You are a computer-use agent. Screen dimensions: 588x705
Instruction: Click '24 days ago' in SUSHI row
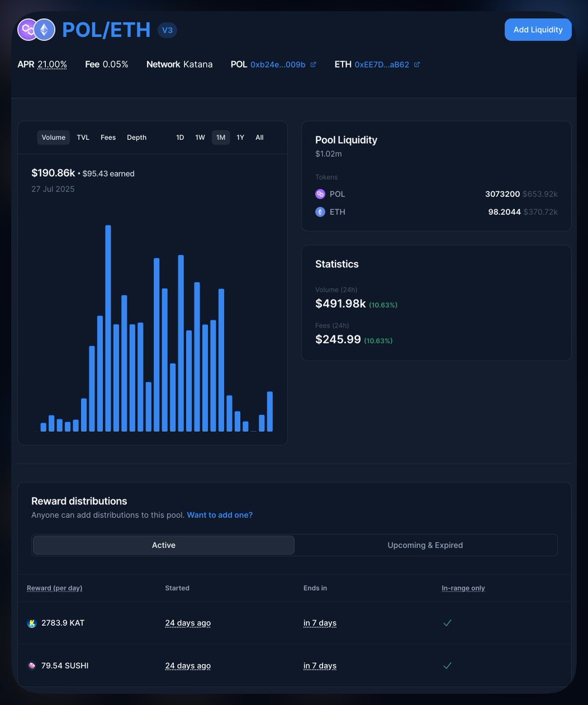(188, 666)
